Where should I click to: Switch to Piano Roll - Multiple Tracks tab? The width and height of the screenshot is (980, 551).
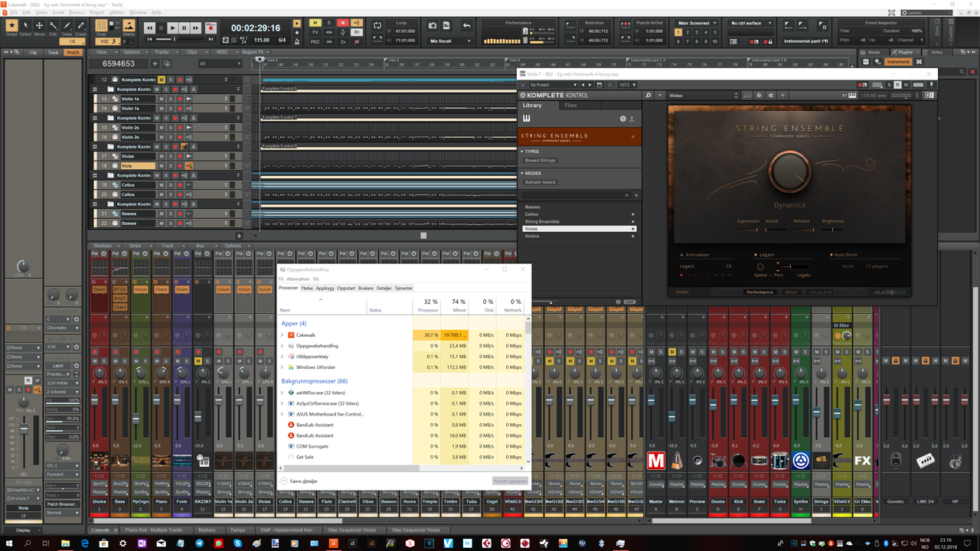pos(153,530)
